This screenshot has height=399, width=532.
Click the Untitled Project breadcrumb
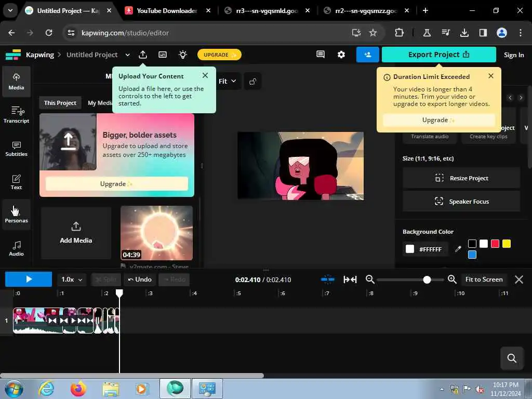pos(92,55)
